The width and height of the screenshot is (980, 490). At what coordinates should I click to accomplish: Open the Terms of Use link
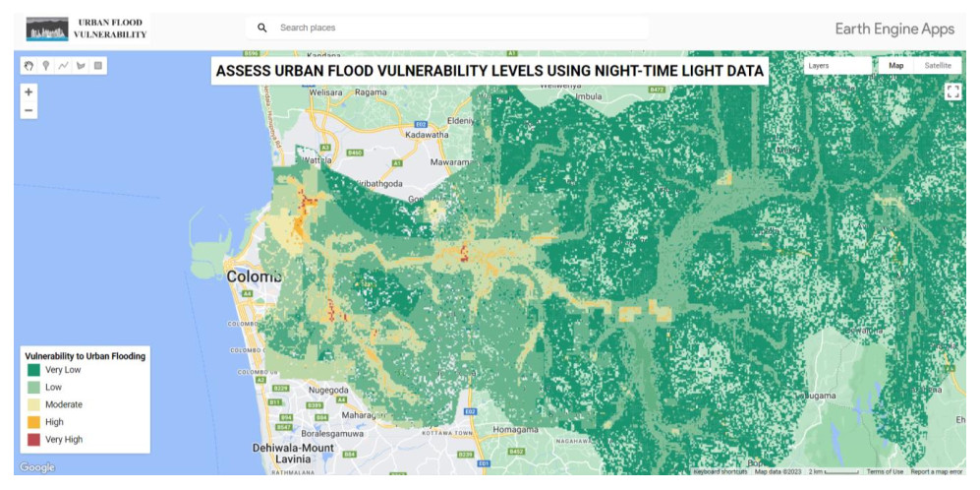pos(885,471)
